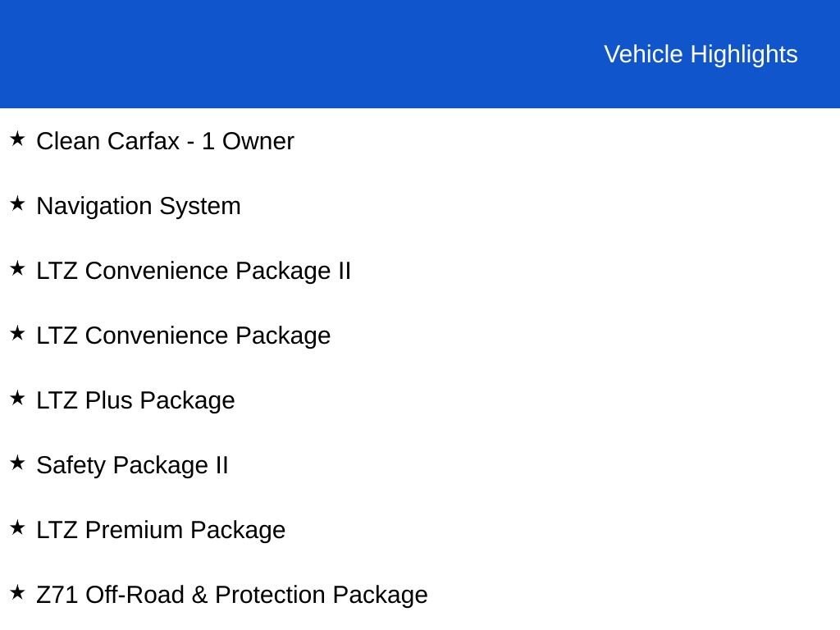Click the word Carfax in the first highlight
The image size is (840, 630).
tap(143, 141)
